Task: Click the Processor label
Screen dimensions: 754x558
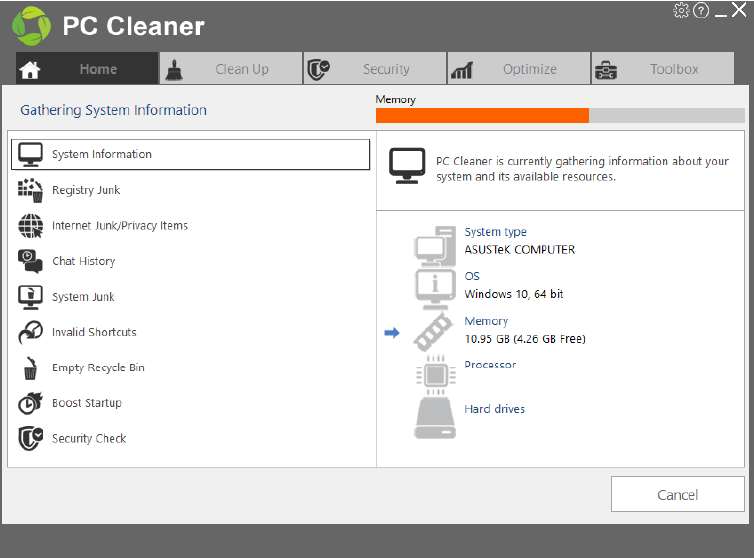Action: coord(490,365)
